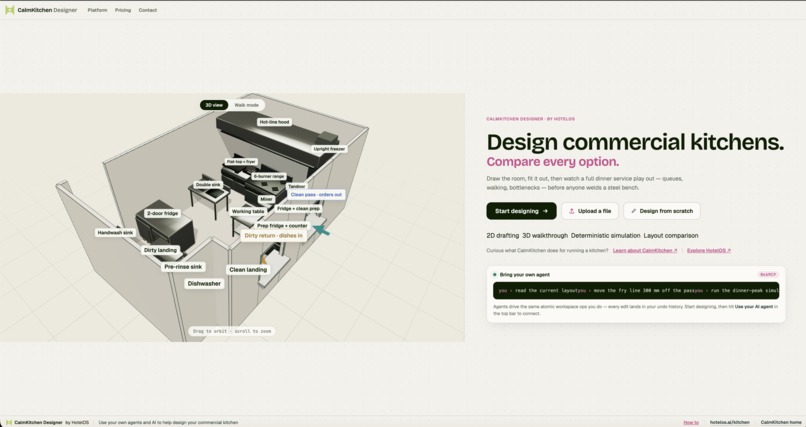The width and height of the screenshot is (806, 427).
Task: Click the pencil icon in Design from scratch
Action: (633, 211)
